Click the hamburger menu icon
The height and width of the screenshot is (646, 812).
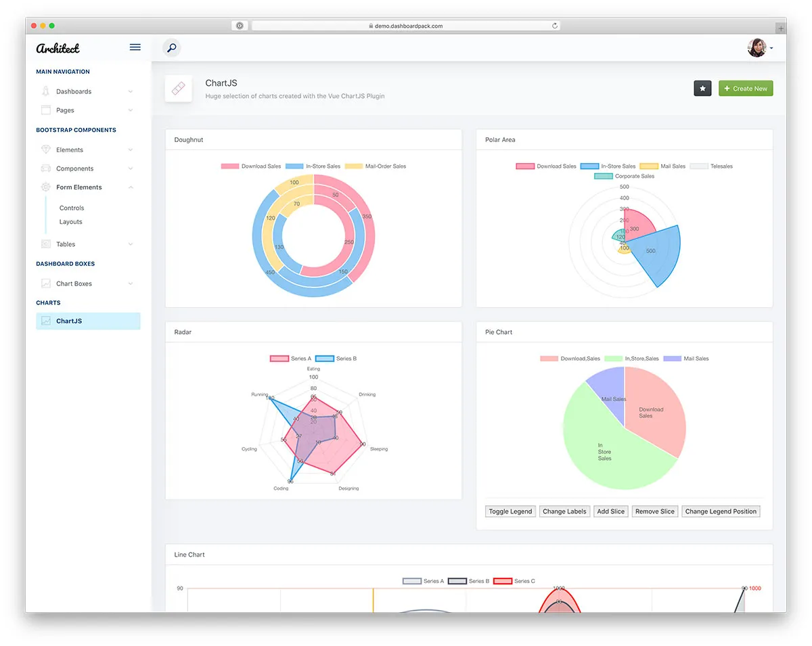(x=135, y=47)
